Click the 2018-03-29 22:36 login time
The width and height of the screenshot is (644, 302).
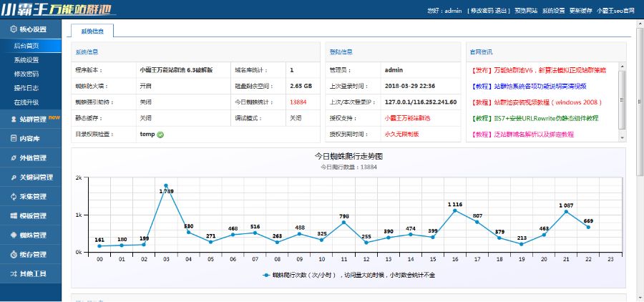(x=410, y=87)
